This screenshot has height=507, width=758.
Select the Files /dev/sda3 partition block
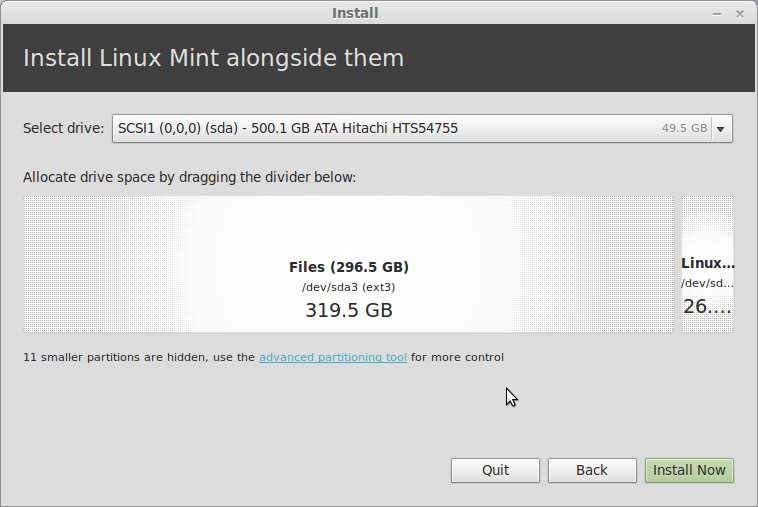pyautogui.click(x=348, y=264)
